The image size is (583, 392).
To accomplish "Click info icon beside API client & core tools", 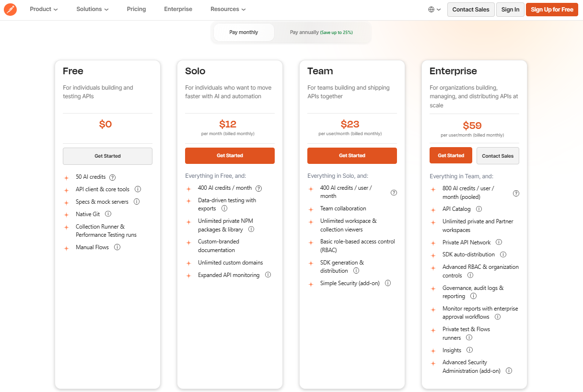I will pyautogui.click(x=138, y=189).
